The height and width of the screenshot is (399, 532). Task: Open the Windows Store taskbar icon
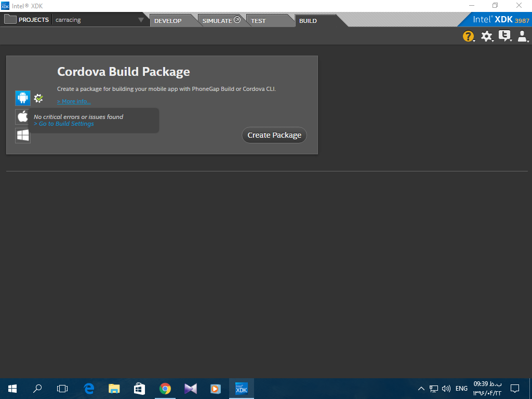(139, 389)
